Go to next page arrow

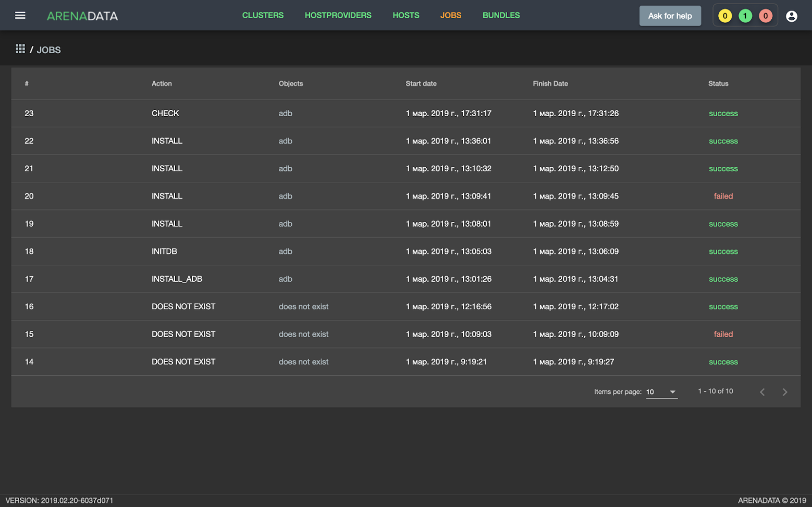pyautogui.click(x=784, y=392)
